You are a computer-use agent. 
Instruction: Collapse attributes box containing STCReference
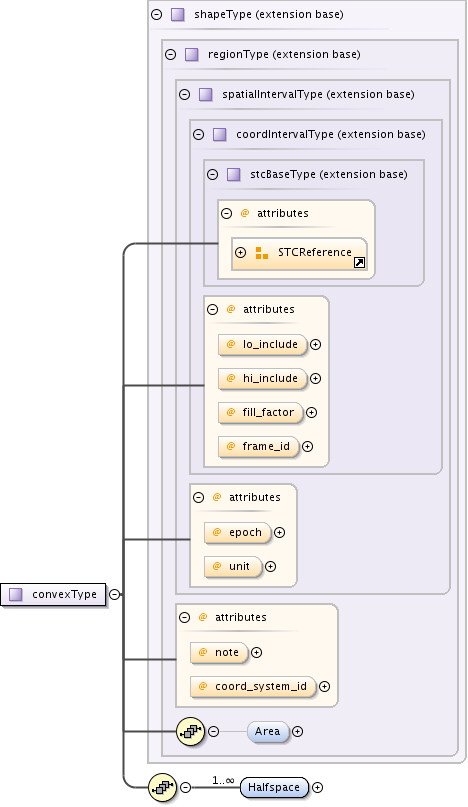point(226,214)
